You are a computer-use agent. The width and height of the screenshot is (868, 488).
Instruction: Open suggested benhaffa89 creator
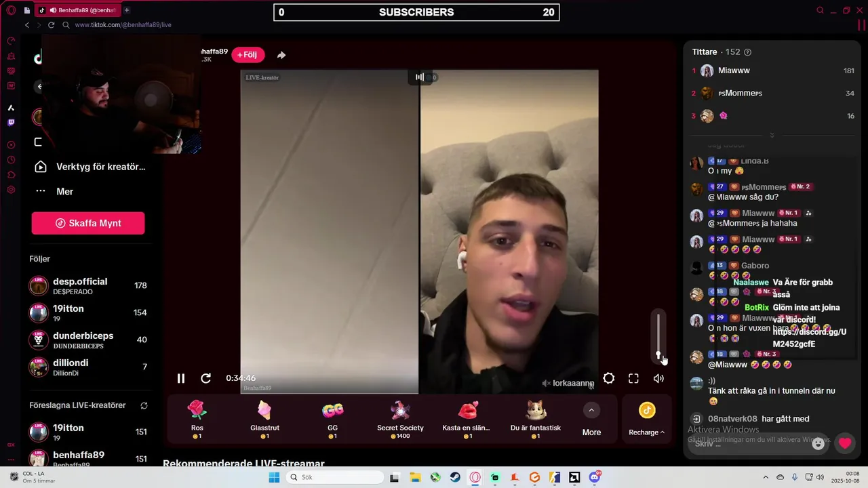point(88,457)
